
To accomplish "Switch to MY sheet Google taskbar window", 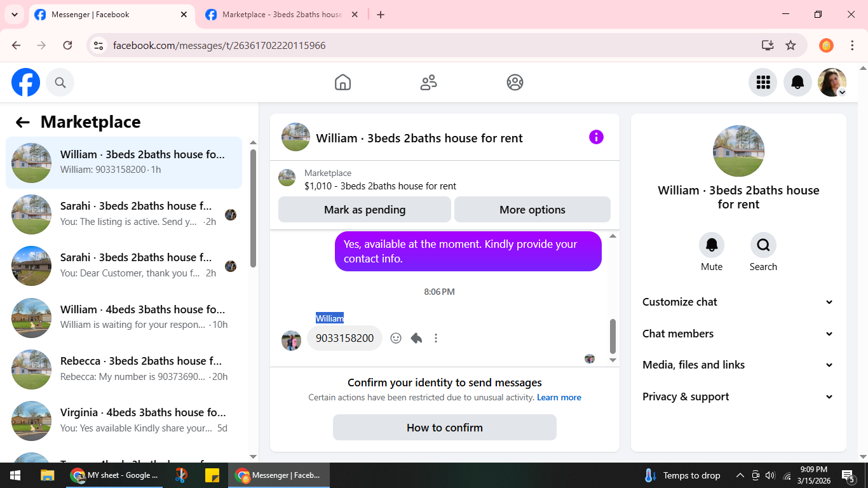I will click(115, 475).
